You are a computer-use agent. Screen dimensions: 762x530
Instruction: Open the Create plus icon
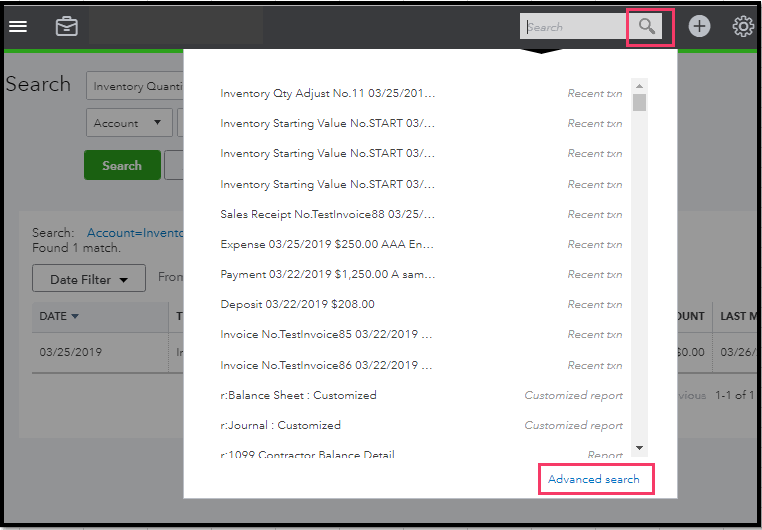(699, 26)
